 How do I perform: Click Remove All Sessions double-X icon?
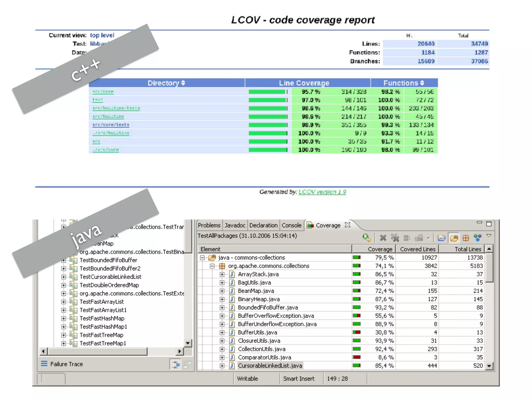[x=395, y=238]
